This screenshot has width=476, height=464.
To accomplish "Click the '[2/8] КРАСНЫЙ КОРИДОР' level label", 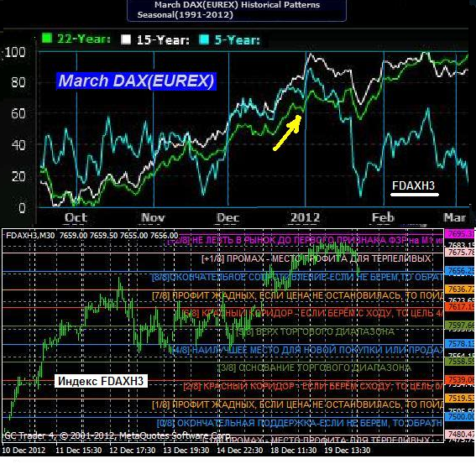I will (x=313, y=386).
